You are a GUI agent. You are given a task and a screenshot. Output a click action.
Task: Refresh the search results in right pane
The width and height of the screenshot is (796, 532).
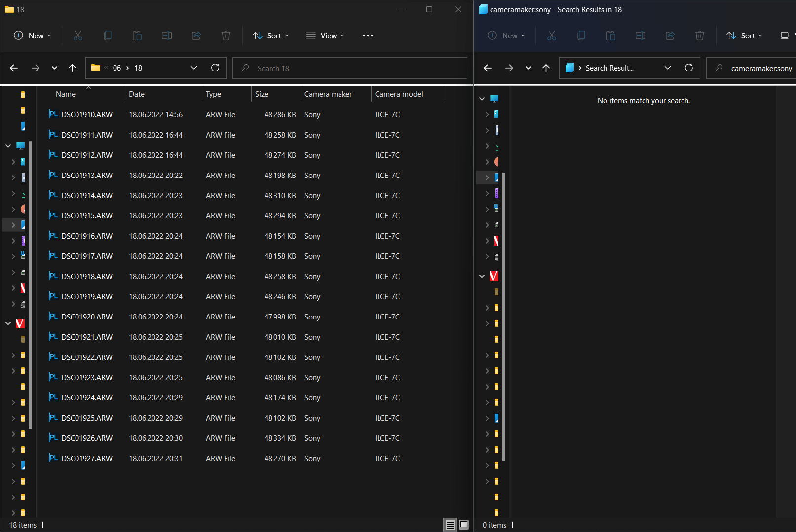pyautogui.click(x=689, y=68)
